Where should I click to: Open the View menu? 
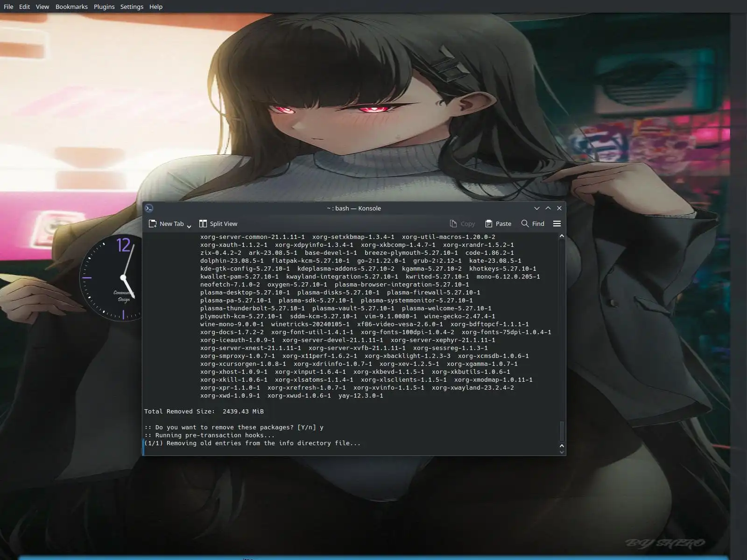point(42,7)
